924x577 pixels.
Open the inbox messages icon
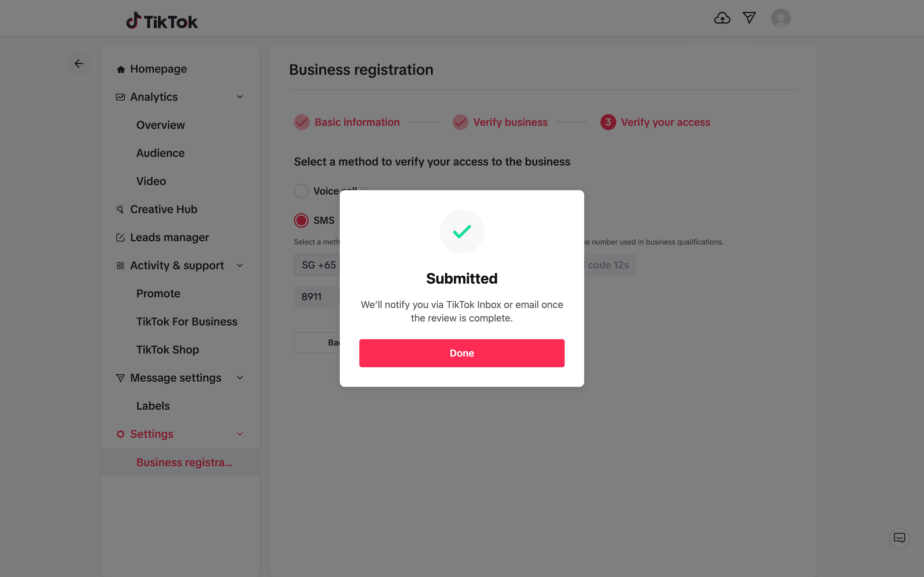pyautogui.click(x=749, y=18)
